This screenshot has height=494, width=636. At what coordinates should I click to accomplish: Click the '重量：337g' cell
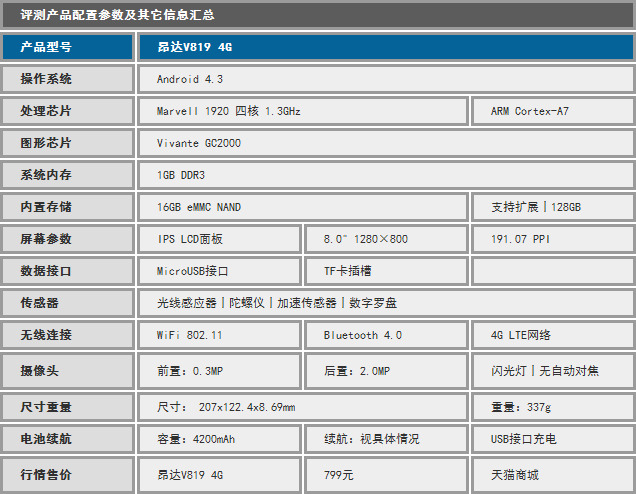[553, 407]
